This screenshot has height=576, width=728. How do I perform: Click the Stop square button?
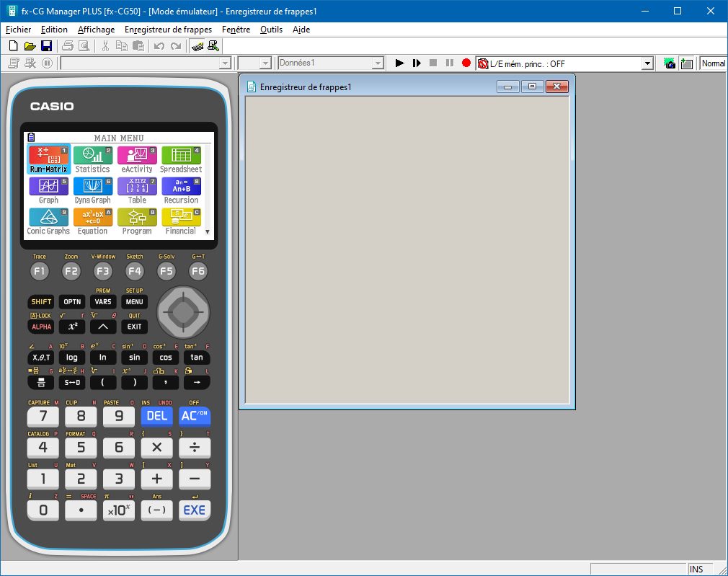click(433, 63)
